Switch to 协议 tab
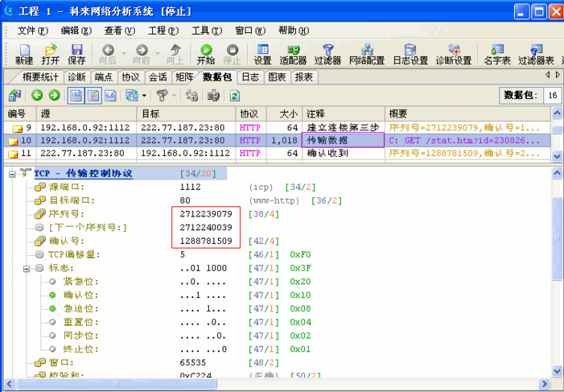The width and height of the screenshot is (564, 392). (x=130, y=77)
